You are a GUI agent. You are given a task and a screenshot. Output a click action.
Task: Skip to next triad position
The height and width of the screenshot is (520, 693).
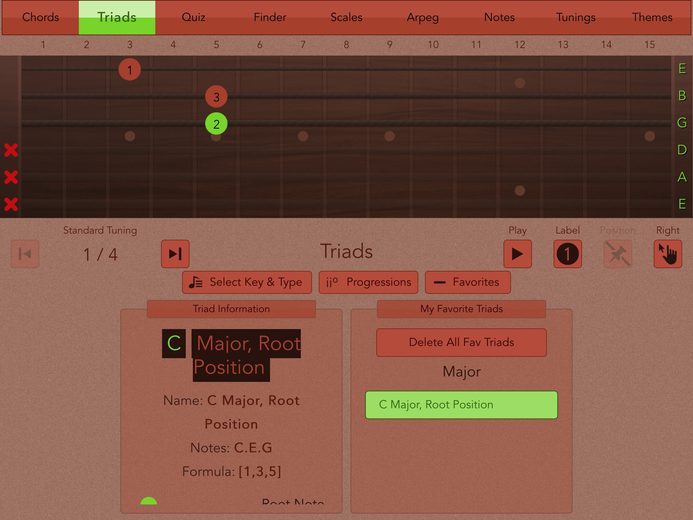175,254
